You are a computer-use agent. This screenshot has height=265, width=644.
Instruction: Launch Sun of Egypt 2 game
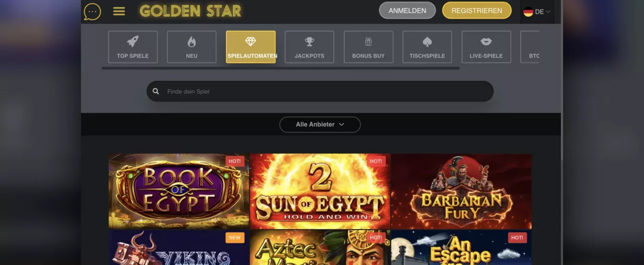(320, 191)
